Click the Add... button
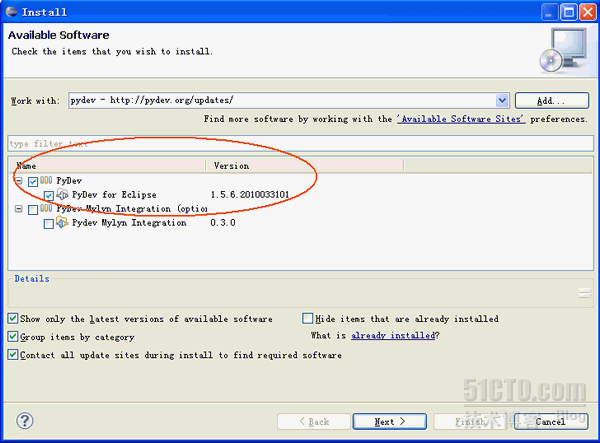The width and height of the screenshot is (600, 443). (x=551, y=101)
